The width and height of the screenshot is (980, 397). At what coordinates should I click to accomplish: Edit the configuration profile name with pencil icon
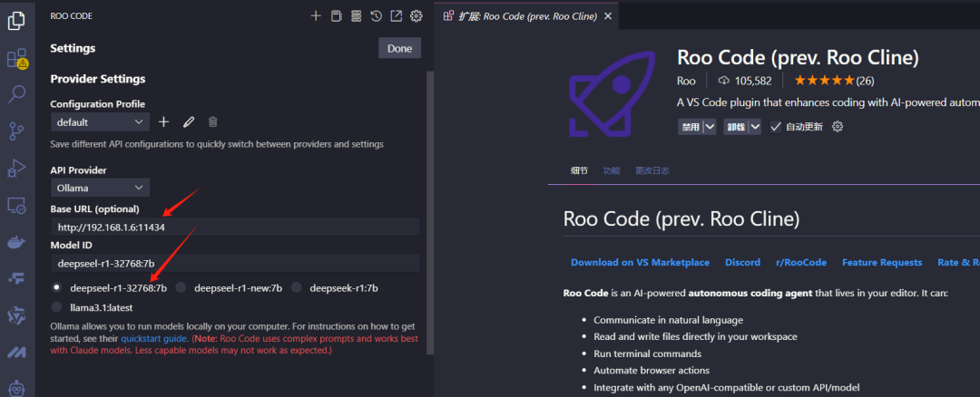189,121
